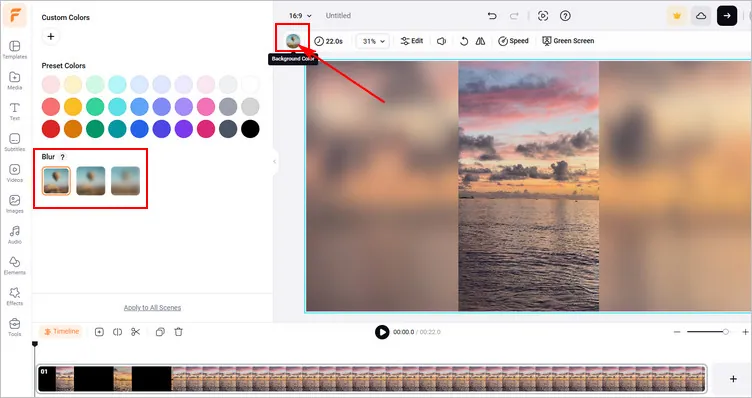Click the timeline zoom in plus
This screenshot has height=398, width=752.
(745, 332)
